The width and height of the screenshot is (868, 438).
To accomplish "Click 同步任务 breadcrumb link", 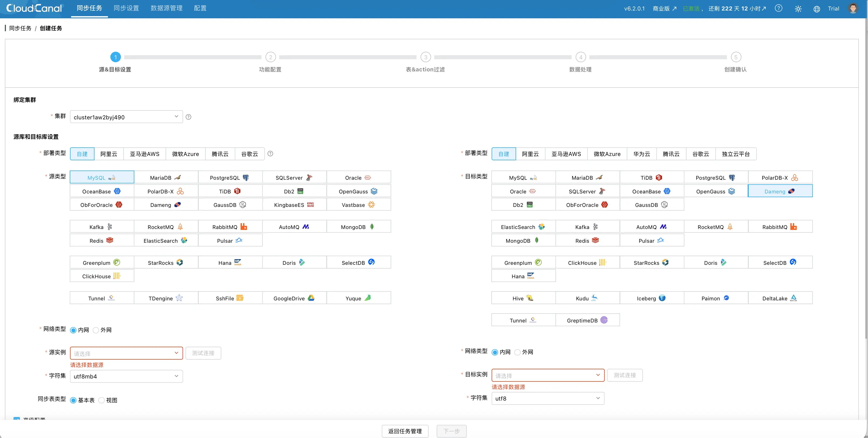I will tap(20, 28).
